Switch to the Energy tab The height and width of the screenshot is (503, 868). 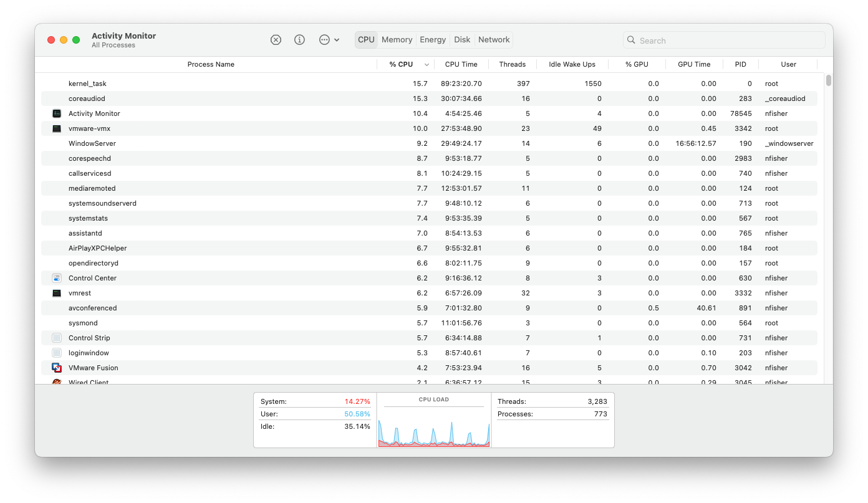pyautogui.click(x=433, y=40)
